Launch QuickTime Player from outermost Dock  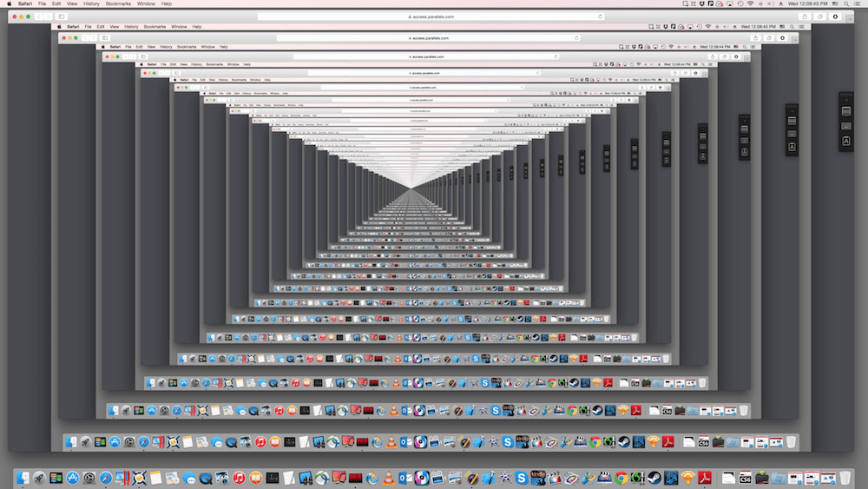tap(206, 478)
